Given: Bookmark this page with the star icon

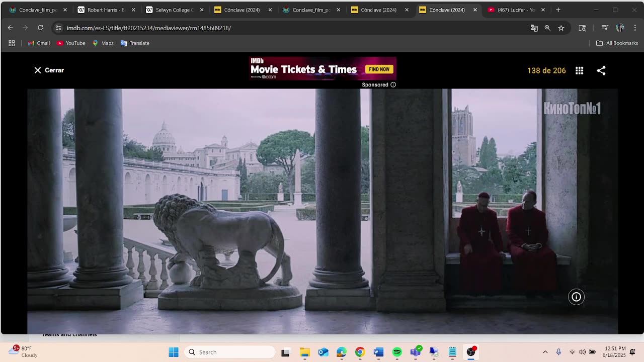Looking at the screenshot, I should pyautogui.click(x=561, y=28).
